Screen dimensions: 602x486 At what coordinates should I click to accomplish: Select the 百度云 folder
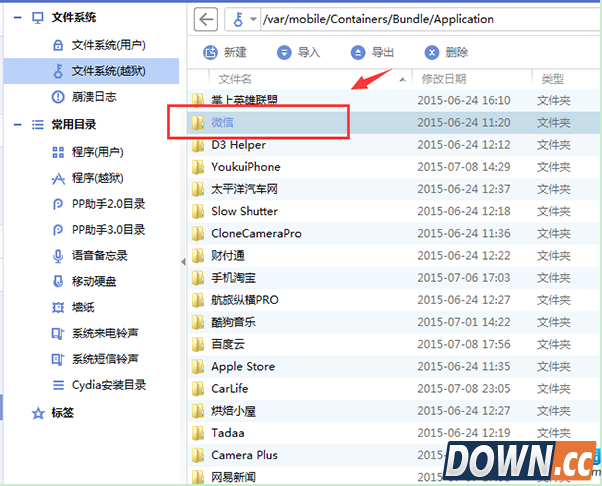(x=395, y=344)
